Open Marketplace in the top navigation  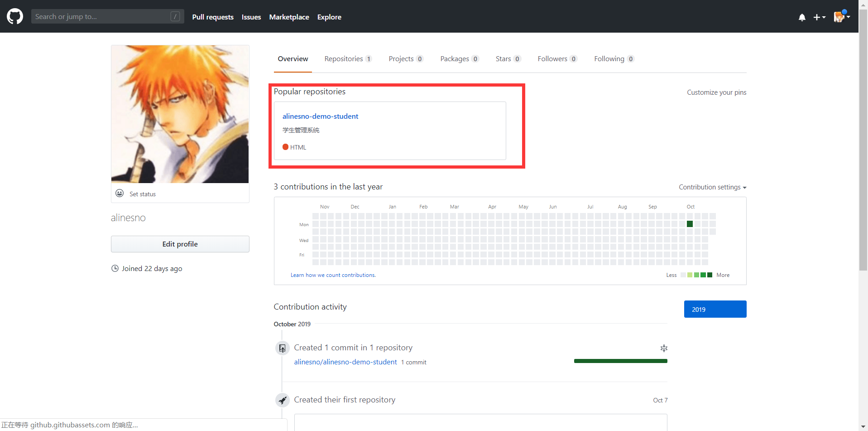pos(289,17)
